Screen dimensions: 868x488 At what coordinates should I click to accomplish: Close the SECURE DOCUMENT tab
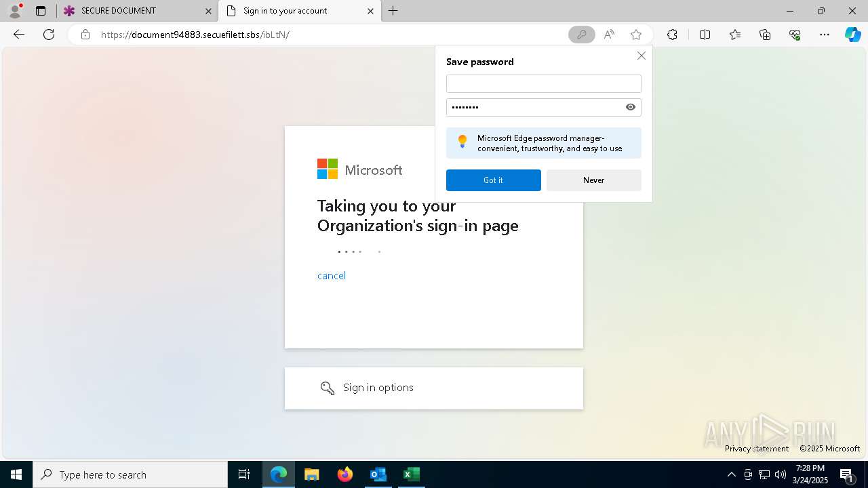(208, 11)
